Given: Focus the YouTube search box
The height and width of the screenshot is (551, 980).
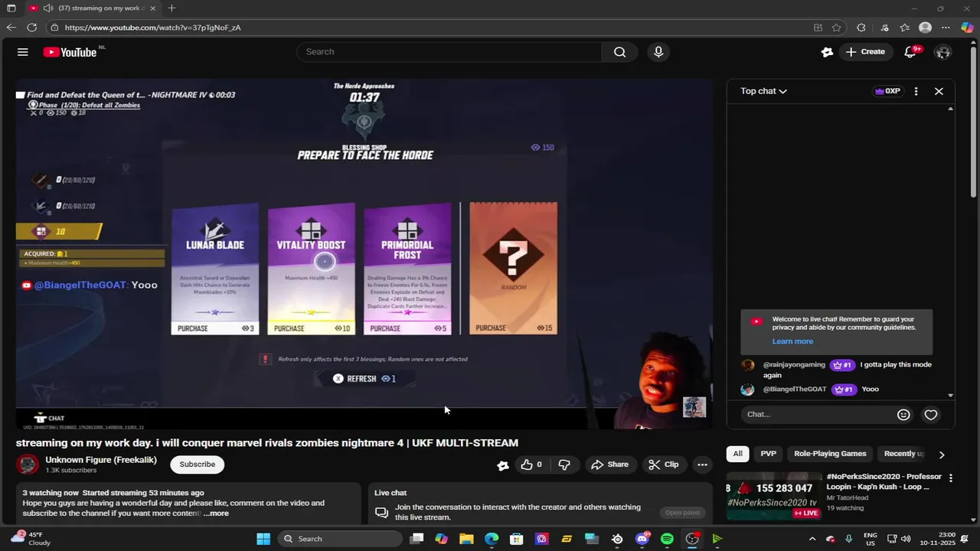Looking at the screenshot, I should tap(449, 52).
